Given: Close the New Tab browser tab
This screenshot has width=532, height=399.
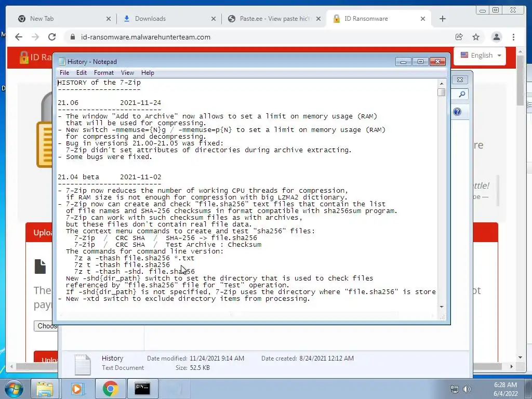Looking at the screenshot, I should [109, 19].
